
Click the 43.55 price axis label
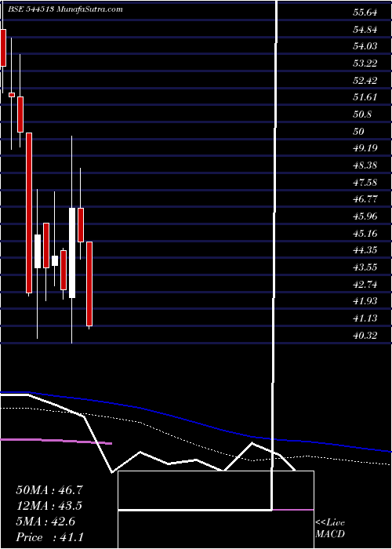(x=365, y=267)
